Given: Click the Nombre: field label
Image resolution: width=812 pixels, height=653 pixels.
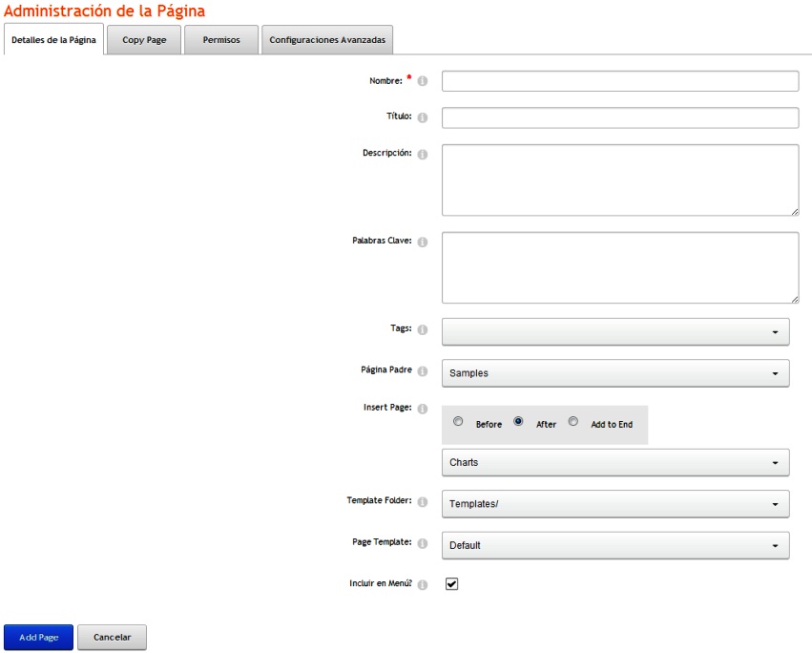Looking at the screenshot, I should tap(385, 81).
